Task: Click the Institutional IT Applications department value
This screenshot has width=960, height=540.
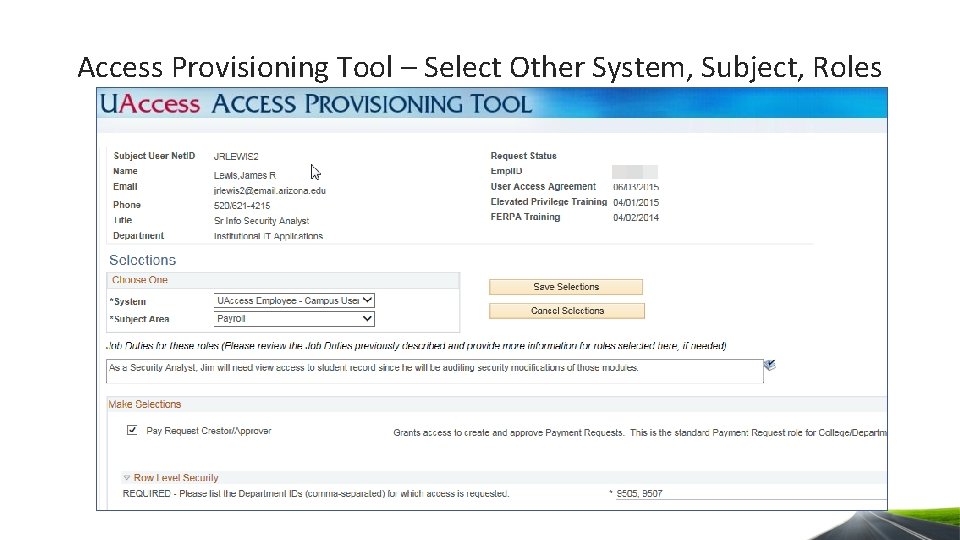Action: click(x=268, y=236)
